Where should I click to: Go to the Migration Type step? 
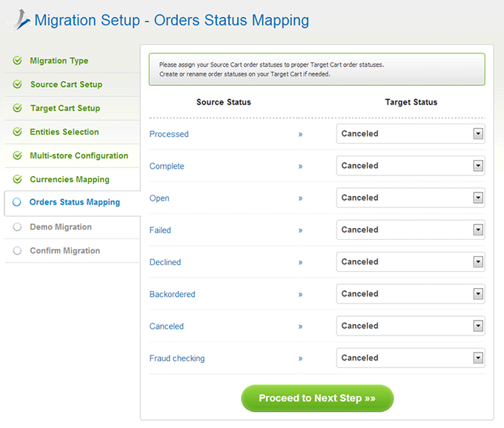[x=59, y=61]
